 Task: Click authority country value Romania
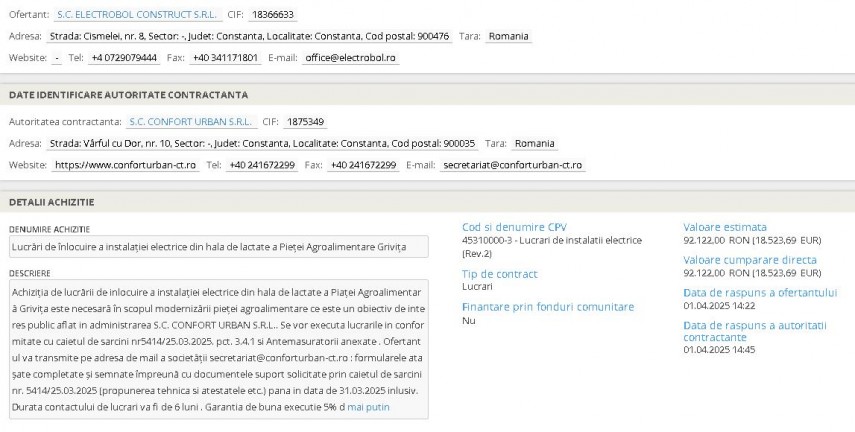(x=534, y=143)
